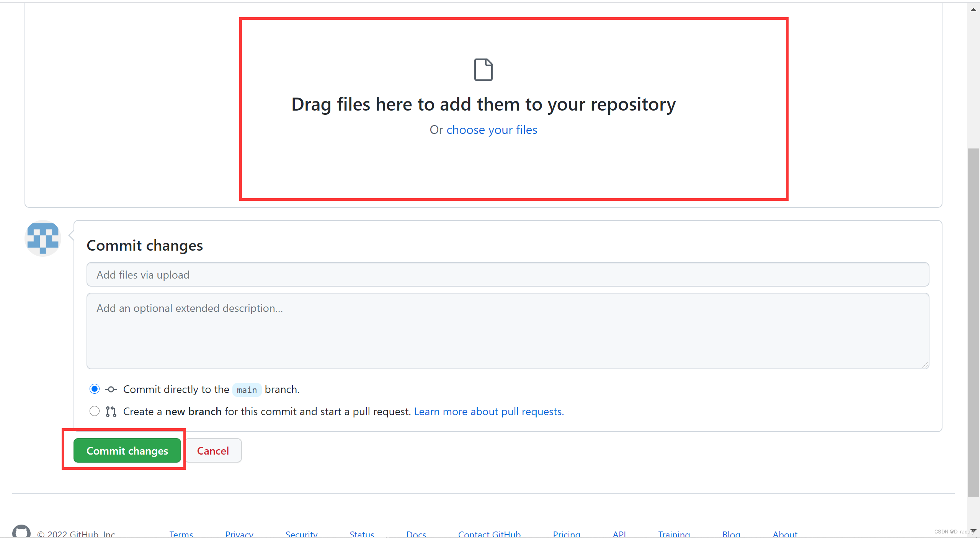Open the Training footer link
The width and height of the screenshot is (980, 538).
pos(674,534)
